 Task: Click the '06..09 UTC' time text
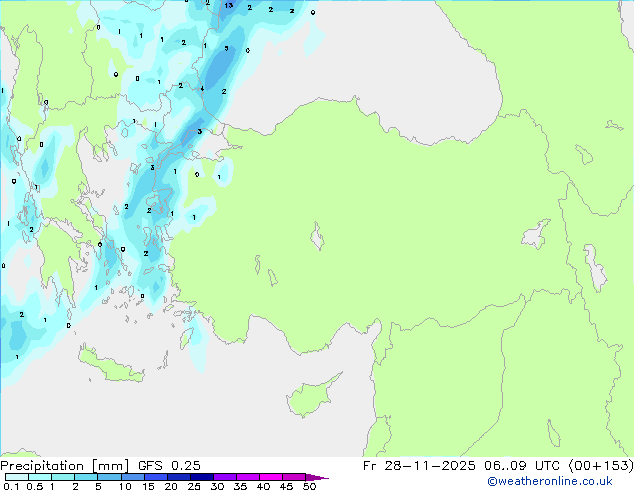click(522, 466)
